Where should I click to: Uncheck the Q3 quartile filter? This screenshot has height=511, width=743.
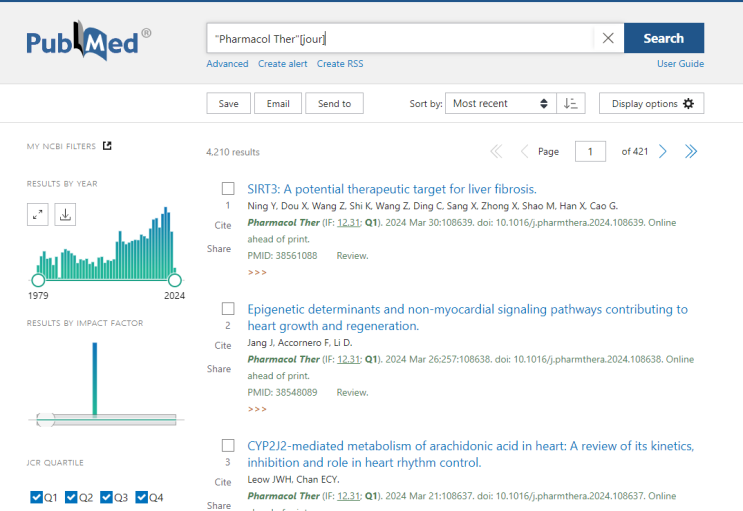[106, 497]
